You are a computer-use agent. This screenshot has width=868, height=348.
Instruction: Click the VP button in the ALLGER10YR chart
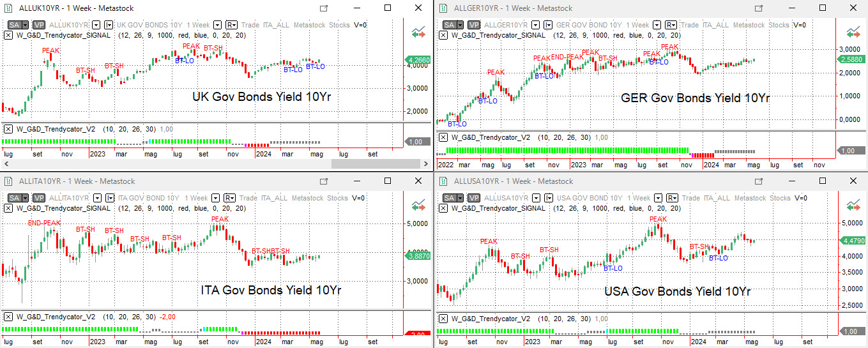475,25
